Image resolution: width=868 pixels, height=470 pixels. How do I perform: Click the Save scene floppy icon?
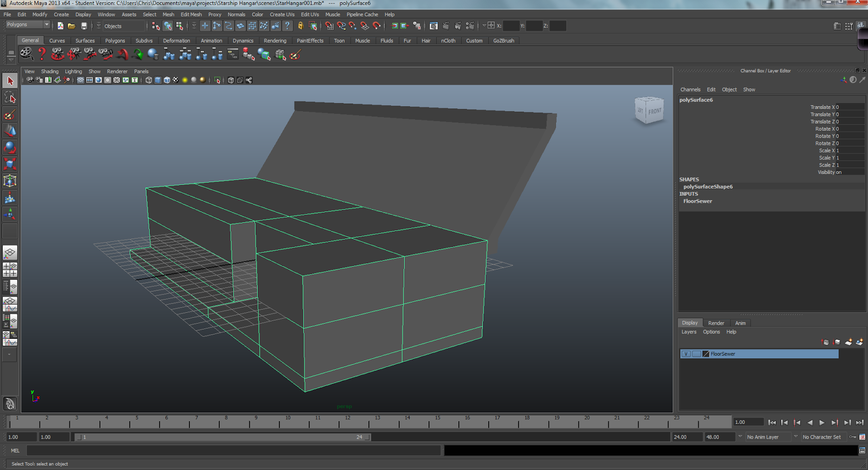84,26
